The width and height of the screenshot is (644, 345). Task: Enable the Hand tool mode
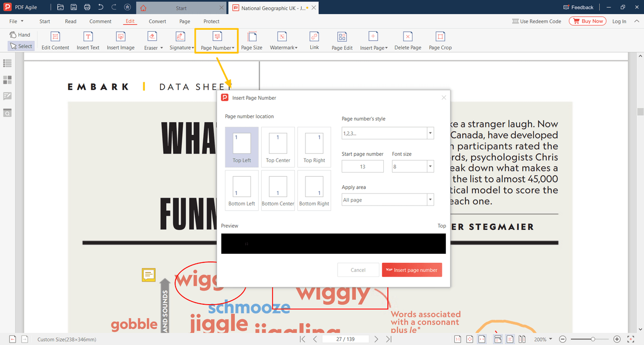pyautogui.click(x=20, y=34)
